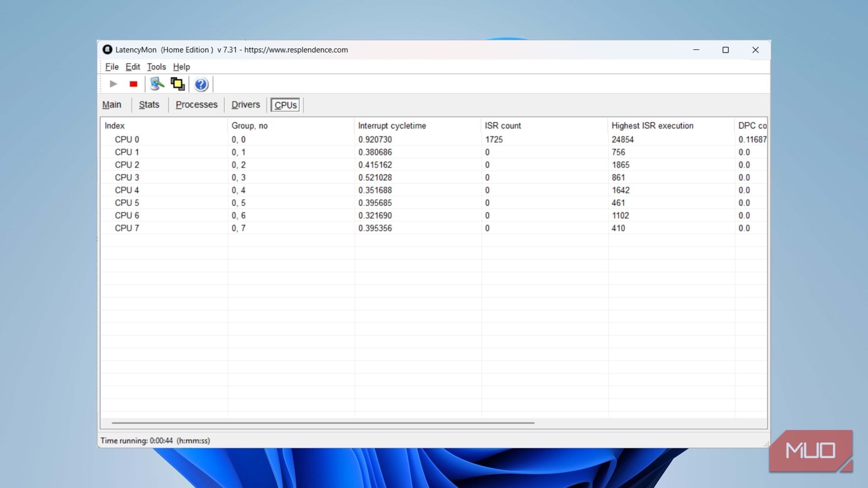The width and height of the screenshot is (868, 488).
Task: Select the CPU 5 row
Action: pyautogui.click(x=434, y=203)
